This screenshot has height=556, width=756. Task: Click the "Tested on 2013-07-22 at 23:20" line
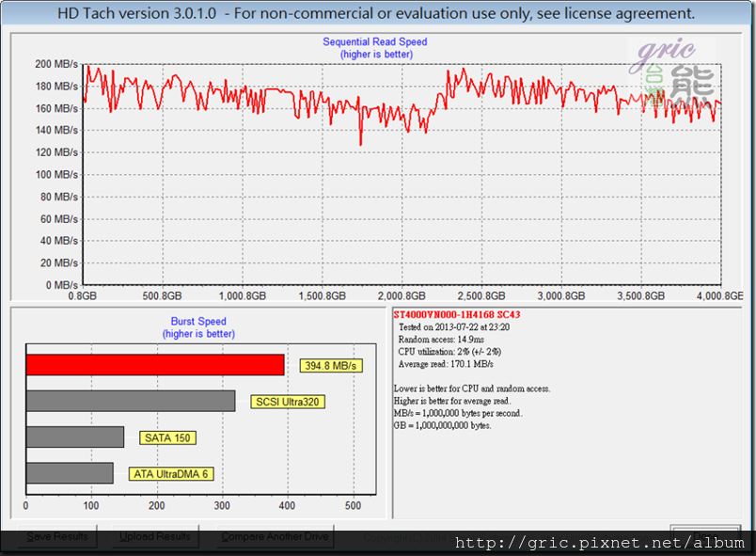454,327
